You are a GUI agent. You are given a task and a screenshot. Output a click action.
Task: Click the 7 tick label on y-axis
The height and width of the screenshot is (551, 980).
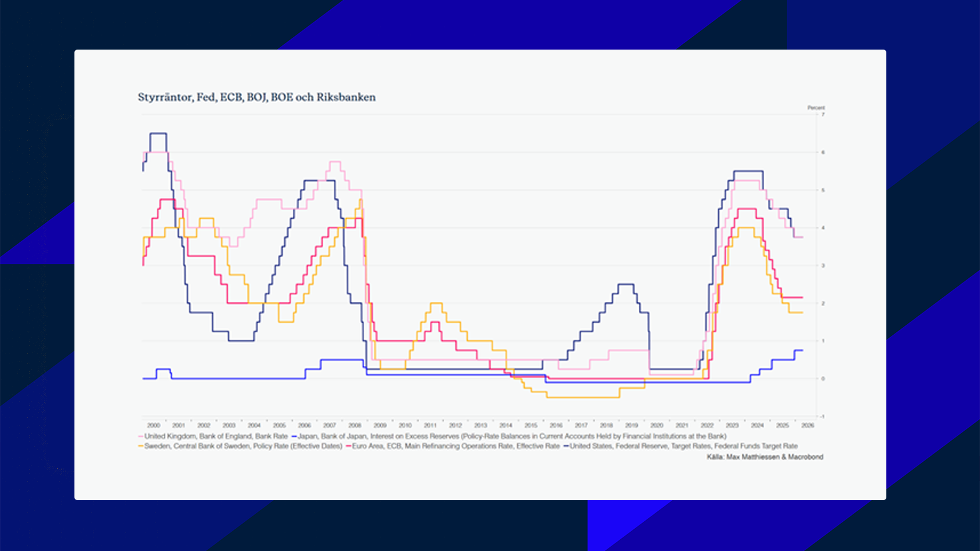point(823,115)
